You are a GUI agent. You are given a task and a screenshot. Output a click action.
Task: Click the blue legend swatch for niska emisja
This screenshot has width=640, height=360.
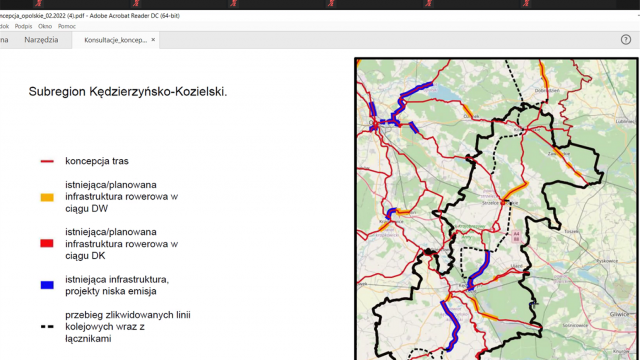click(47, 285)
